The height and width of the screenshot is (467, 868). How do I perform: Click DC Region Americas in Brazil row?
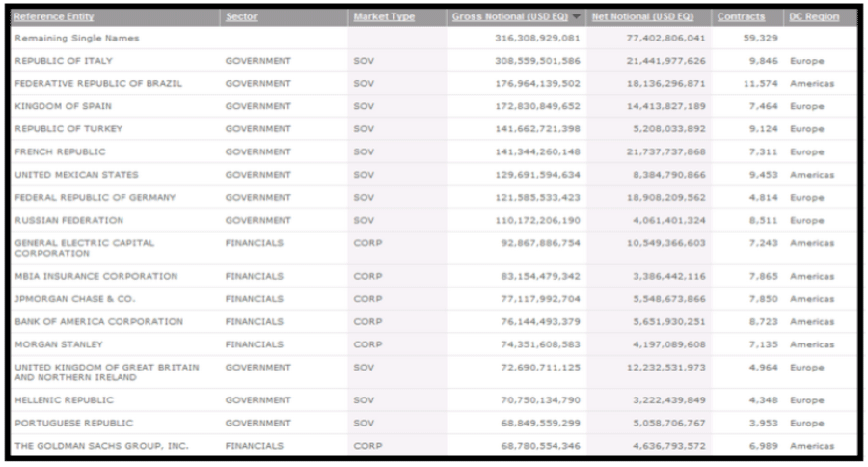(x=811, y=84)
